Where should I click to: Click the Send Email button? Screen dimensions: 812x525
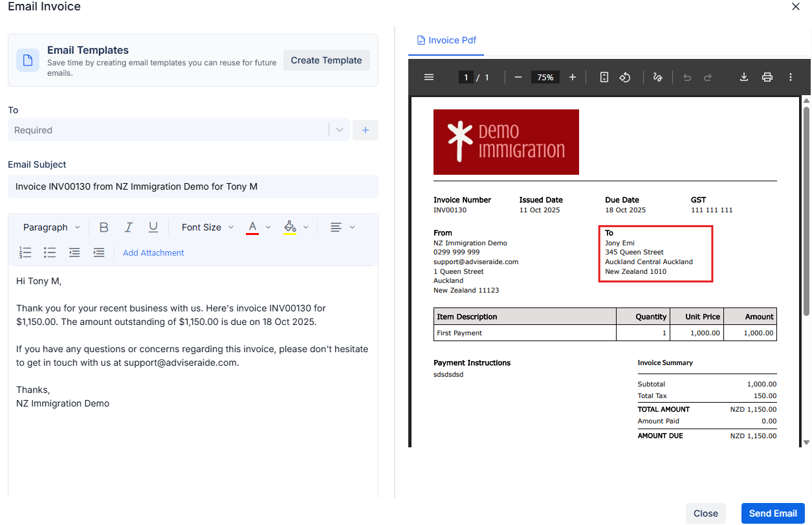(x=773, y=513)
